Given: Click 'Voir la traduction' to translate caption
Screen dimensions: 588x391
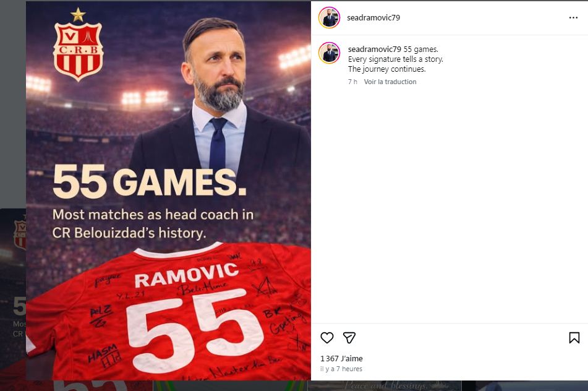Looking at the screenshot, I should (390, 82).
